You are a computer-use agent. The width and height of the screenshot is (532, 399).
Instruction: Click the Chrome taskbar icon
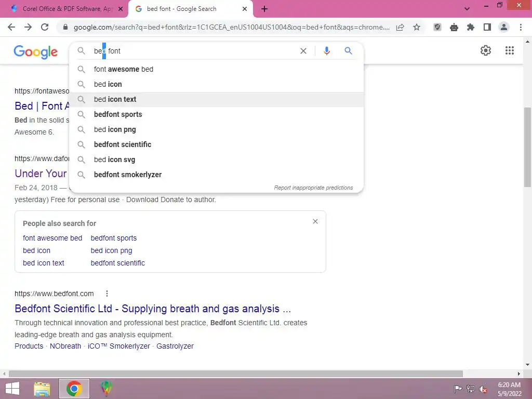click(x=74, y=389)
